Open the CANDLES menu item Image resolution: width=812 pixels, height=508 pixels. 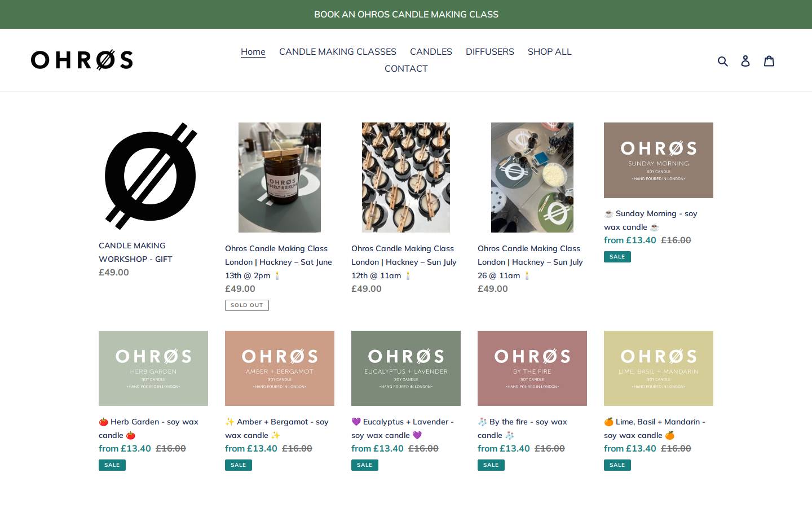[x=431, y=51]
